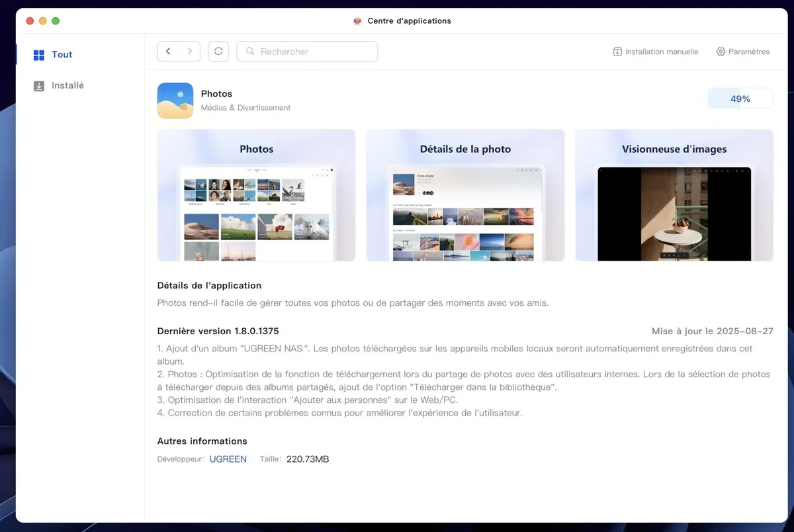Switch to the Installé tab
This screenshot has width=794, height=532.
[x=66, y=85]
